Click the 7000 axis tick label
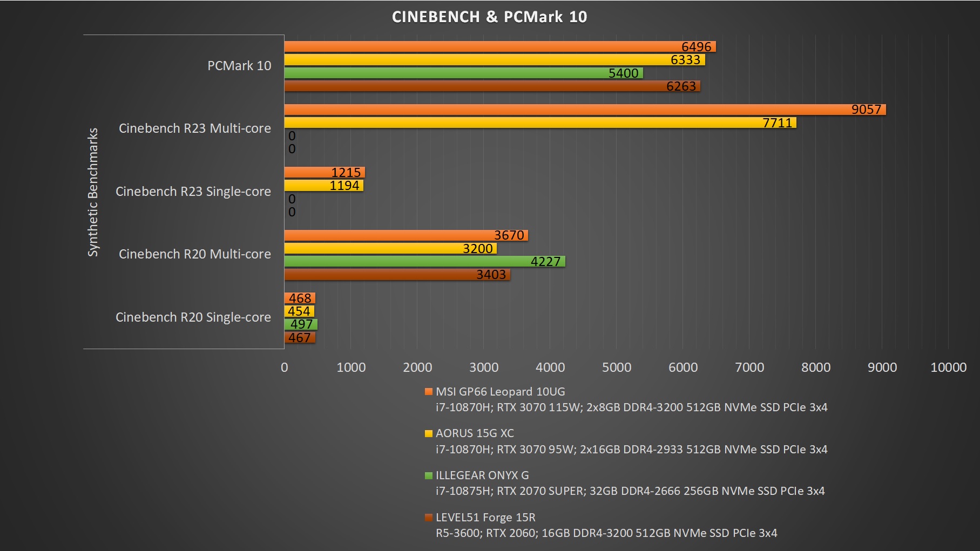The height and width of the screenshot is (551, 980). pos(749,368)
